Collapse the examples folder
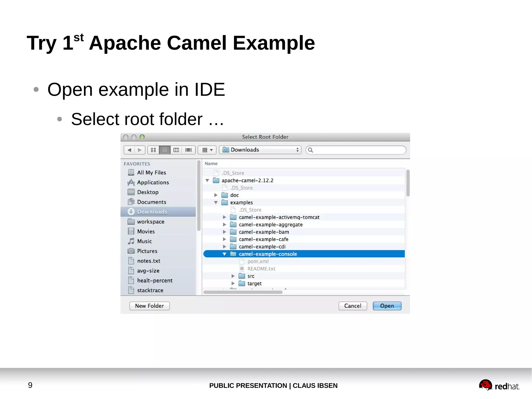 (216, 202)
